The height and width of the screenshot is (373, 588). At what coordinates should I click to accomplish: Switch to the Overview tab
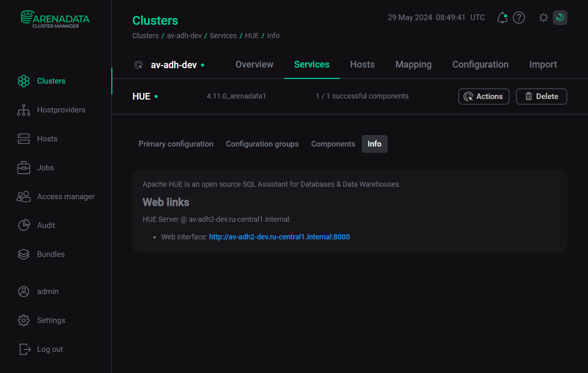pyautogui.click(x=254, y=64)
